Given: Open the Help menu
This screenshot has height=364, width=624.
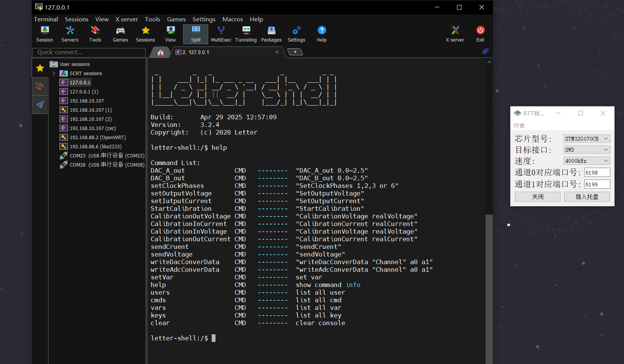Looking at the screenshot, I should pyautogui.click(x=256, y=19).
